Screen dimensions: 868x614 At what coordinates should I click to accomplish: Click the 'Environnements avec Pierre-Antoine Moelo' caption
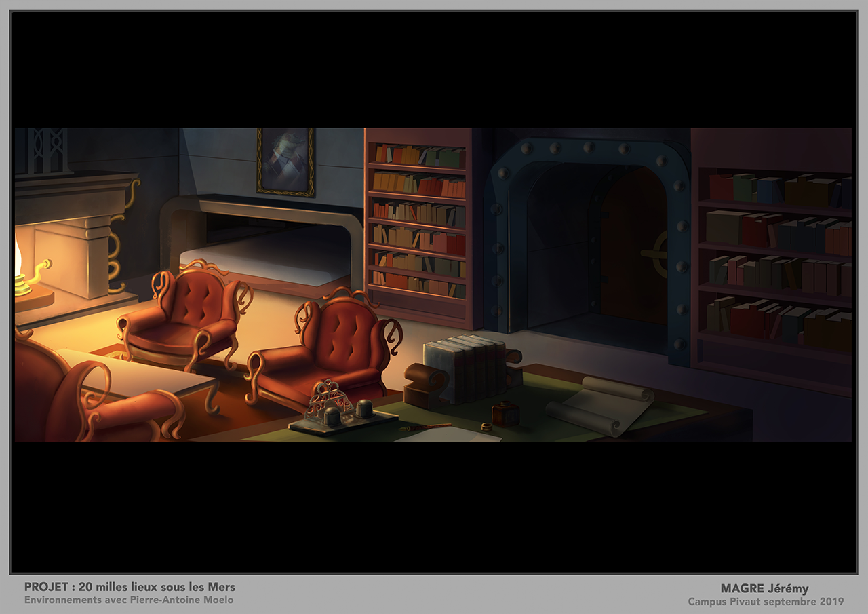pyautogui.click(x=129, y=600)
